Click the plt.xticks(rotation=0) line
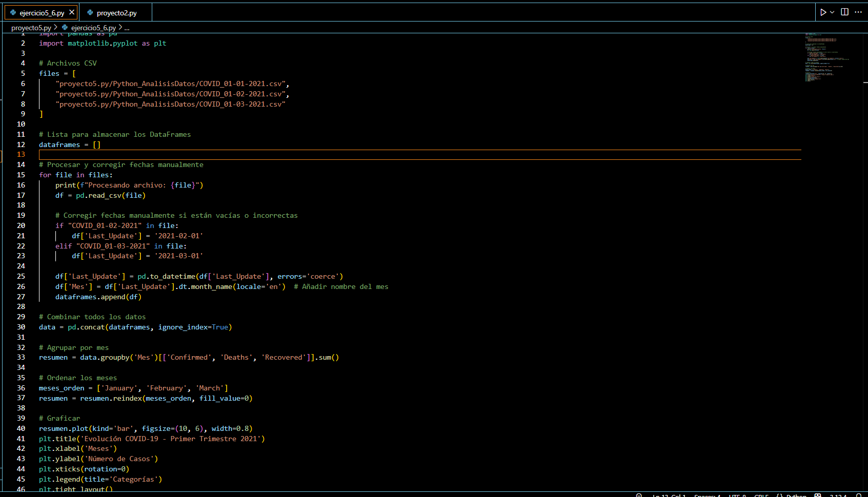This screenshot has height=497, width=868. click(x=84, y=469)
